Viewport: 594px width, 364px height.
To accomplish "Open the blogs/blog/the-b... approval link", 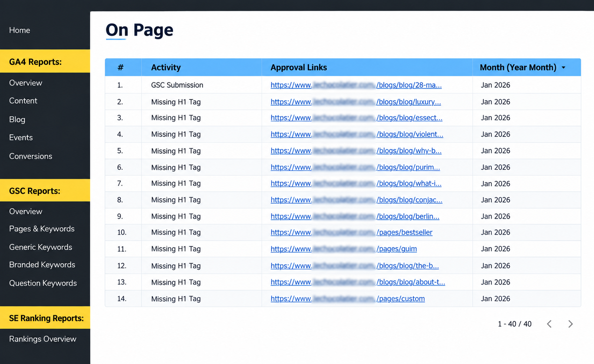I will point(355,266).
